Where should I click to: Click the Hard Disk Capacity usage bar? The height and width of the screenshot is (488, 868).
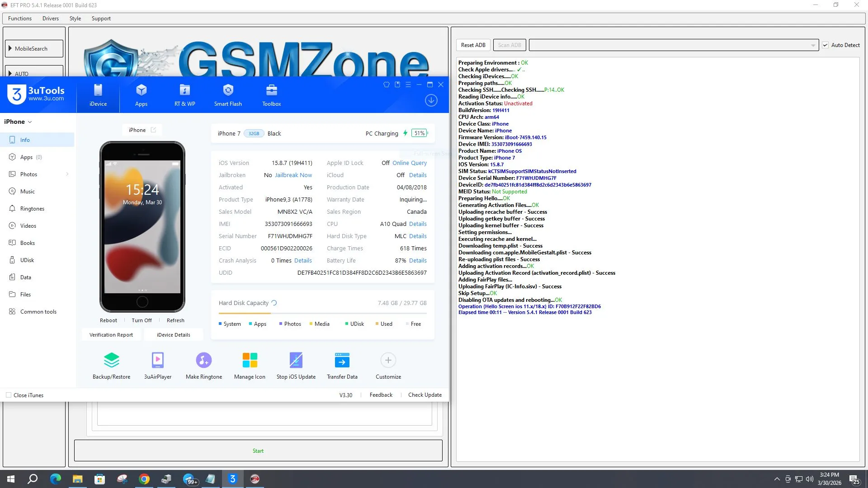(322, 313)
